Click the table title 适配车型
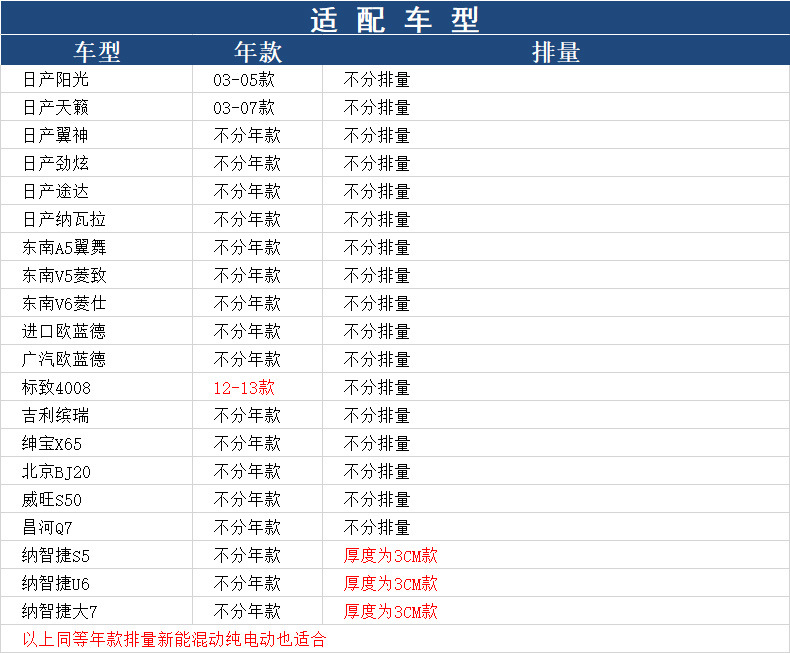 pos(394,20)
